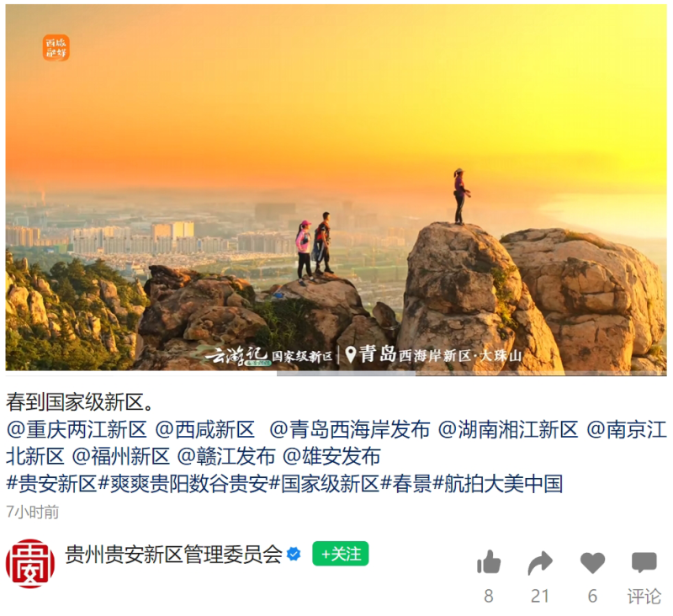Follow the account with +关注 button
Image resolution: width=673 pixels, height=616 pixels.
tap(341, 554)
